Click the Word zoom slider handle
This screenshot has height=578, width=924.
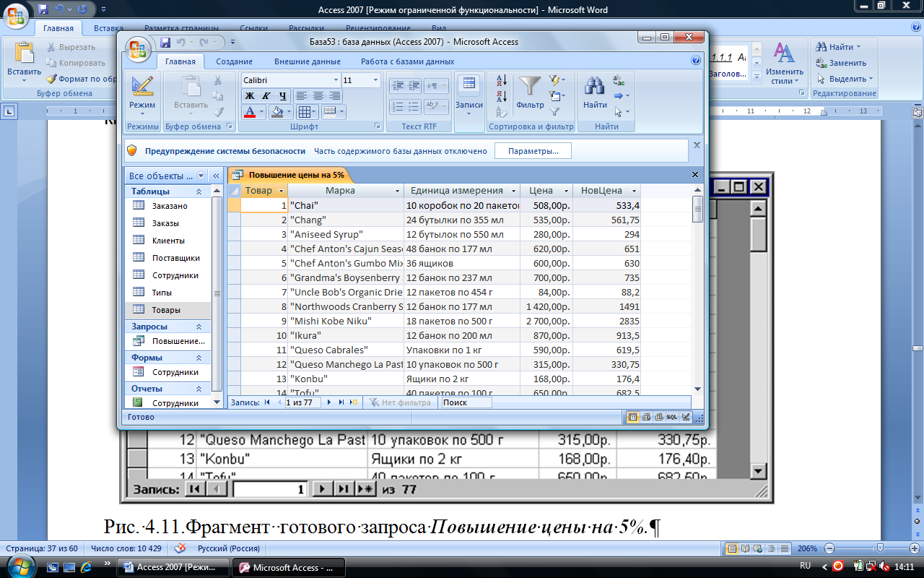(x=879, y=548)
